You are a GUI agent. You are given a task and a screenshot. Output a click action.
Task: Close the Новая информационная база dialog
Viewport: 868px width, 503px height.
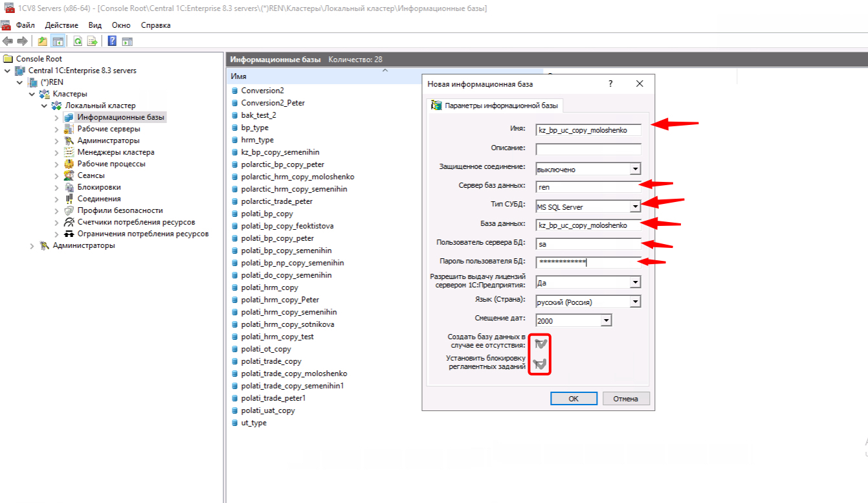(x=640, y=84)
